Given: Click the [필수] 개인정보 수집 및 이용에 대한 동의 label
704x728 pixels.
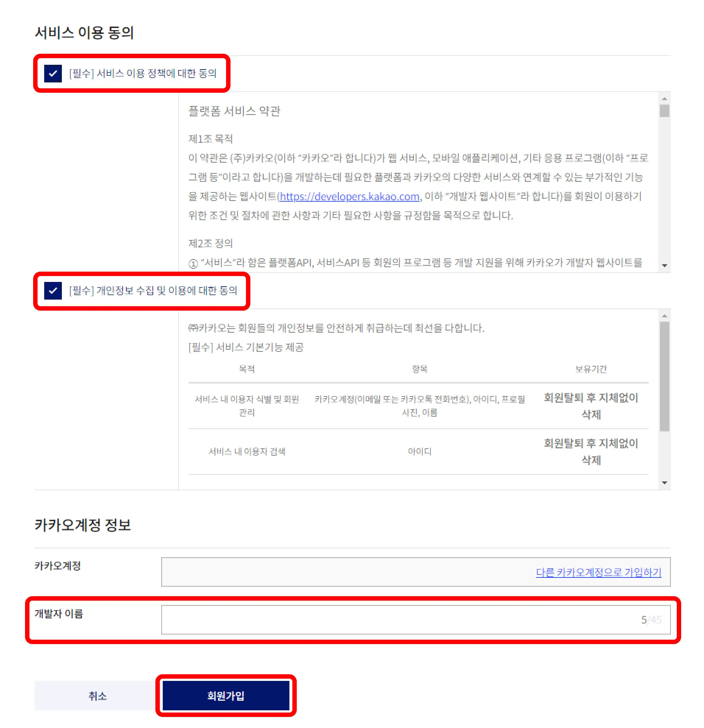Looking at the screenshot, I should pos(153,290).
